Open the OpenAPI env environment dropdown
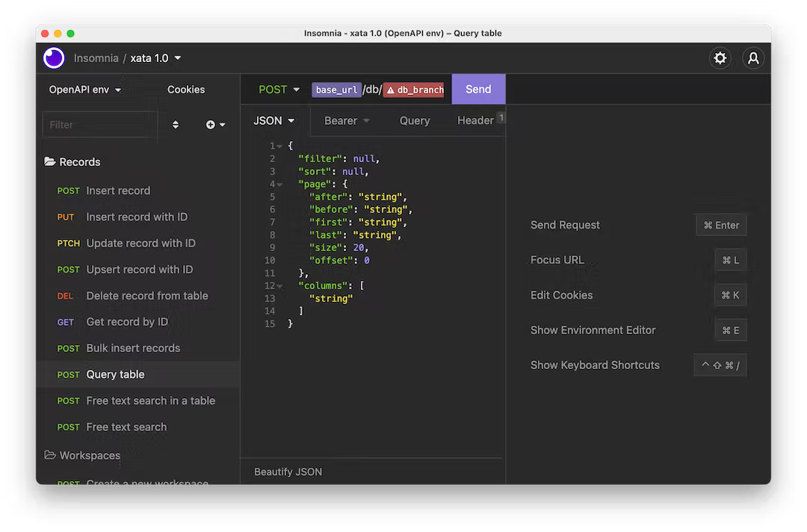Image resolution: width=807 pixels, height=532 pixels. 85,90
